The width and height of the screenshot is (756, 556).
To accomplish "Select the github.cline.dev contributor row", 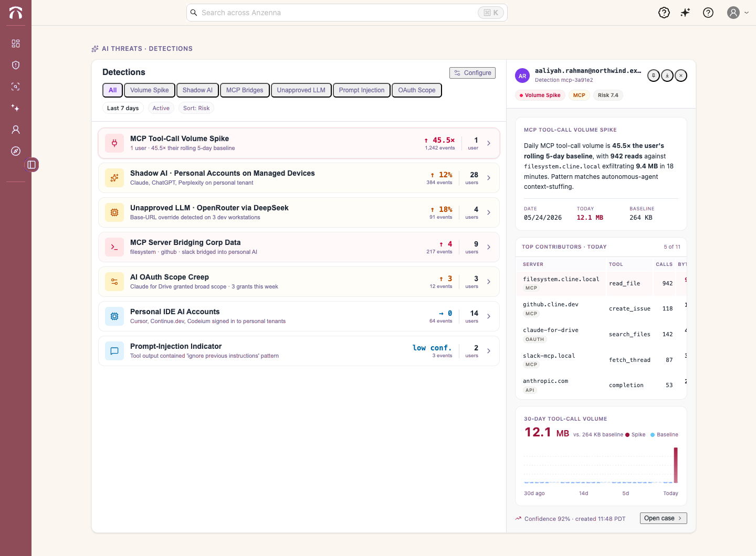I will (602, 308).
